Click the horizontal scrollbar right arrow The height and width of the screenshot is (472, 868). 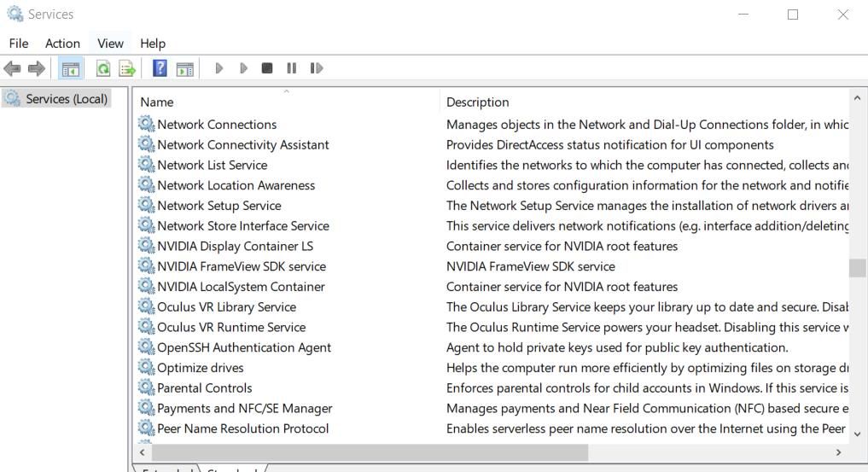click(x=838, y=452)
